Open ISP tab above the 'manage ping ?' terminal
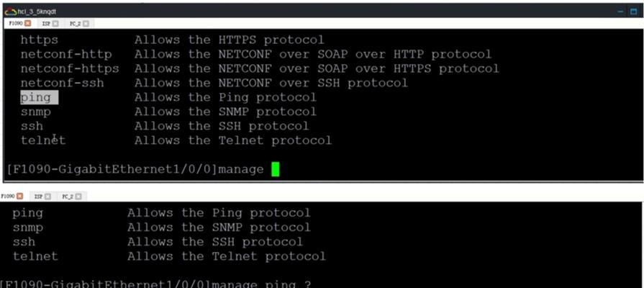 click(x=38, y=197)
